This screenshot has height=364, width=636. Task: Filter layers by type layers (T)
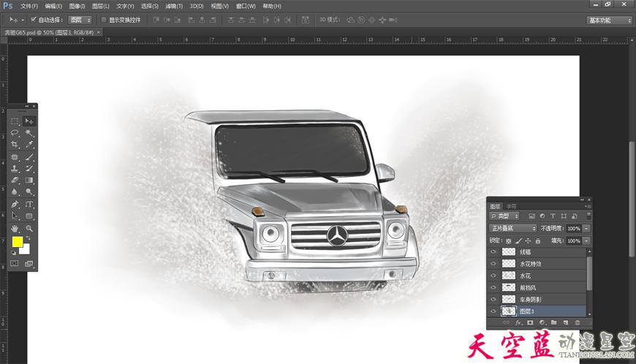(553, 216)
